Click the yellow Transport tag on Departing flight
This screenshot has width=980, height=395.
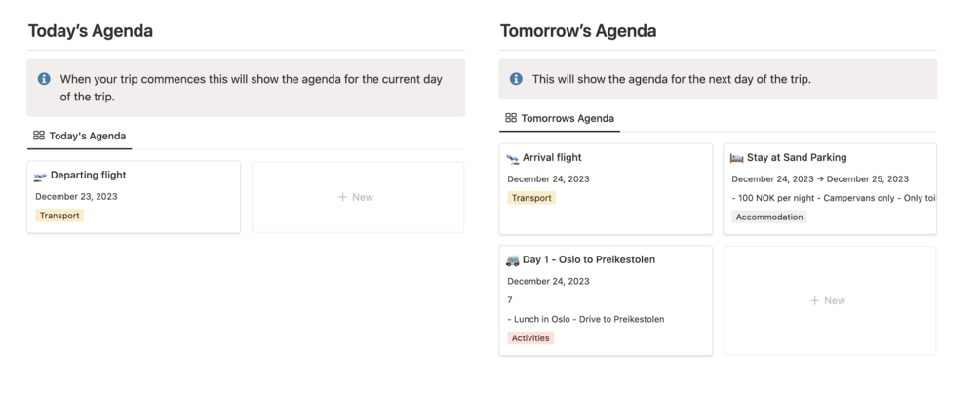59,216
